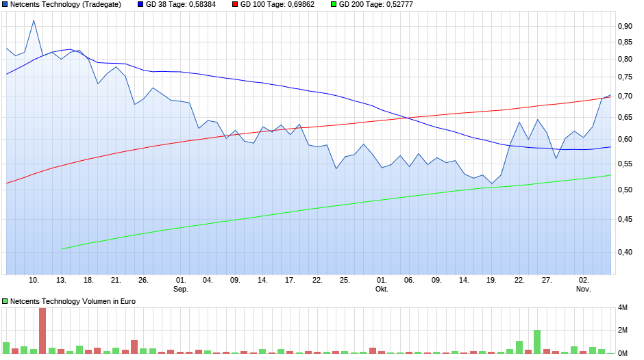This screenshot has width=644, height=360.
Task: Click the tallest red volume bar
Action: coord(42,331)
